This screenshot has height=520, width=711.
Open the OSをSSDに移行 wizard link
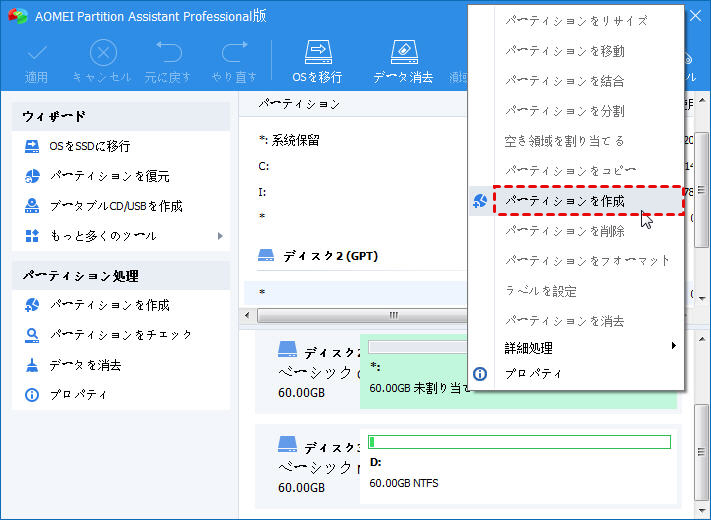[x=90, y=146]
